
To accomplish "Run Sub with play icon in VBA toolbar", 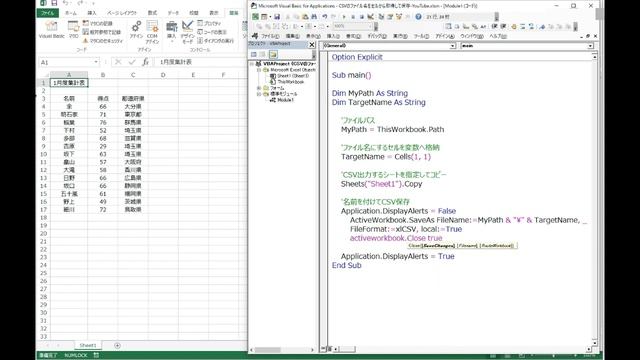I will click(344, 17).
